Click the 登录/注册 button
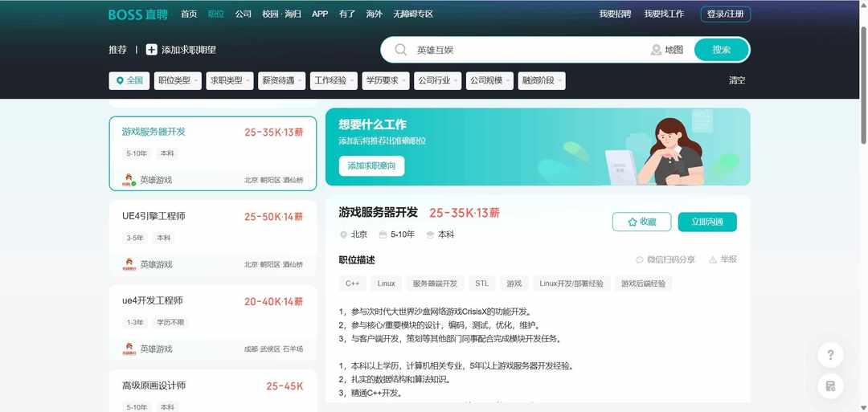Screen dimensions: 868x412 725,14
